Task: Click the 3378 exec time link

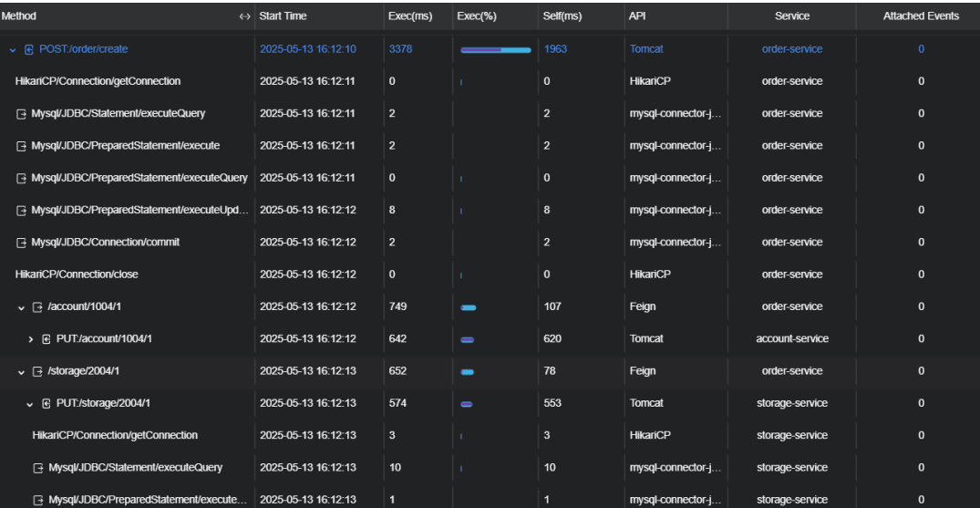Action: pyautogui.click(x=400, y=49)
